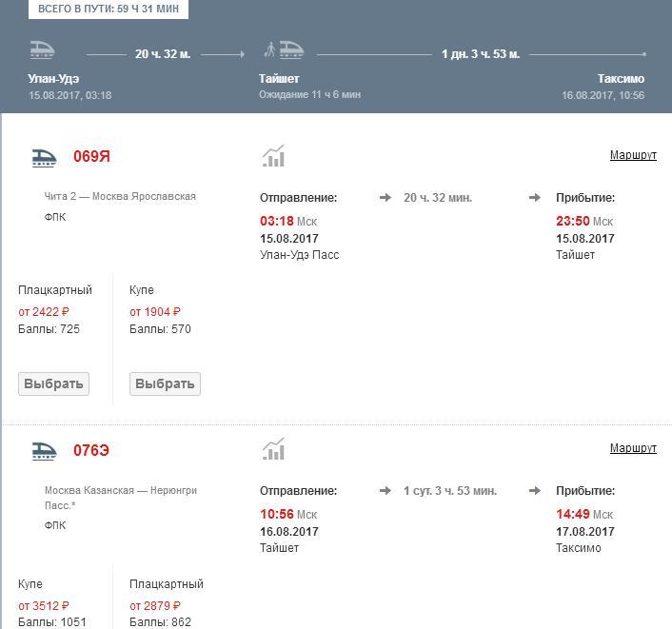672x629 pixels.
Task: Click the train icon beside number 076Э
Action: tap(45, 451)
